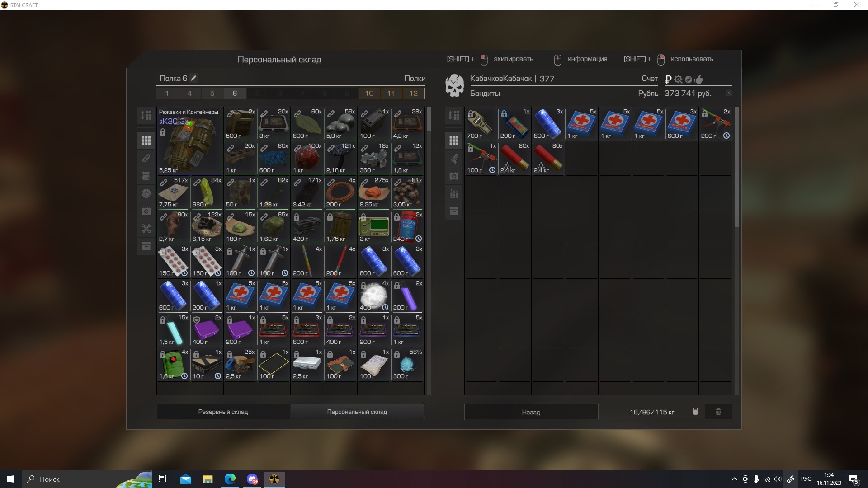
Task: Select the cyan glow tube 15x stack
Action: [x=173, y=330]
